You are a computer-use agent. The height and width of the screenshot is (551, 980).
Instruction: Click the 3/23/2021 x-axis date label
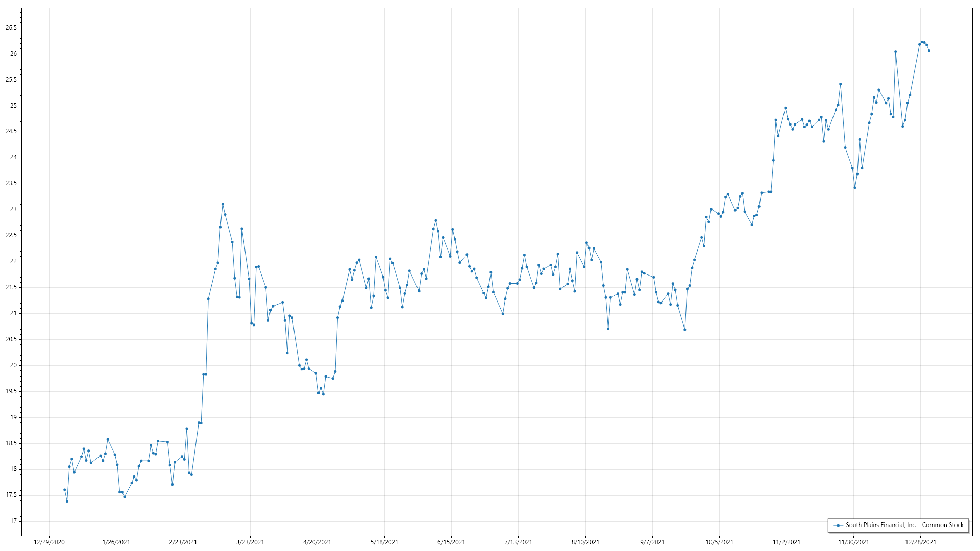coord(250,542)
